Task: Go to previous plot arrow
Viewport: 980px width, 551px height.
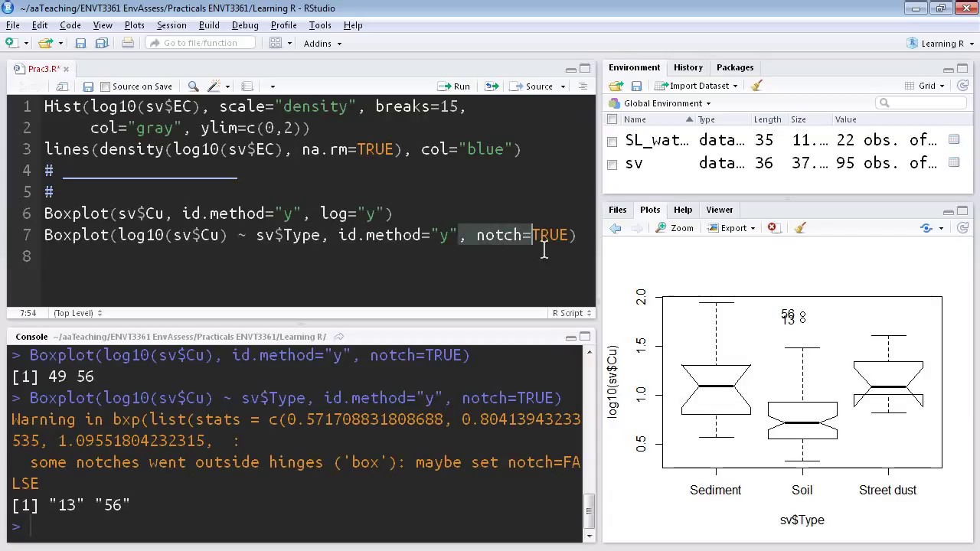Action: point(616,228)
